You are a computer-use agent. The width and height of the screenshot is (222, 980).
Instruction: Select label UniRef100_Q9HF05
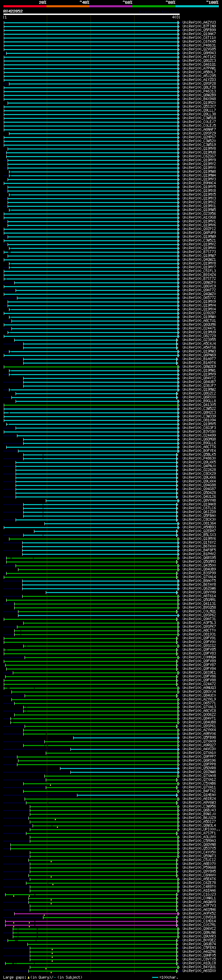199,955
